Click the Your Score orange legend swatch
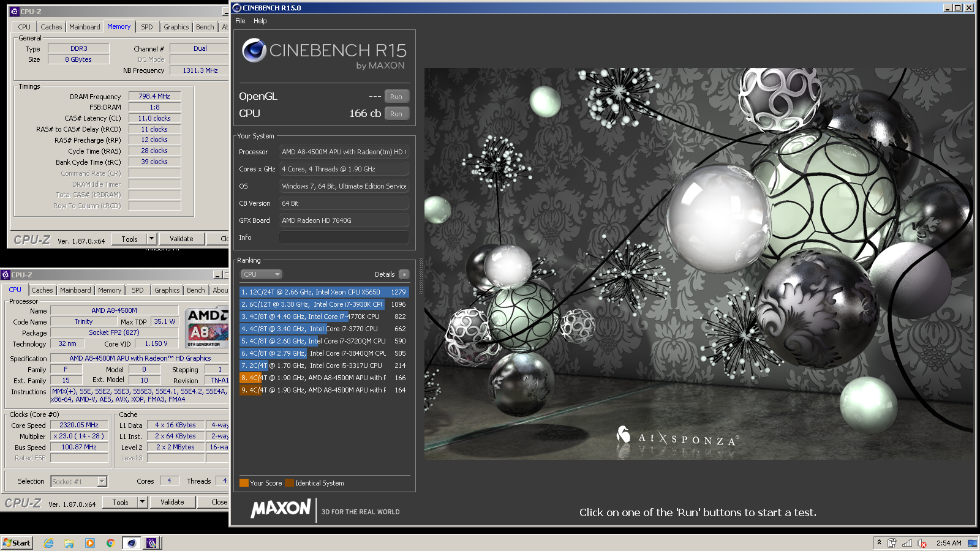The image size is (980, 551). [244, 483]
